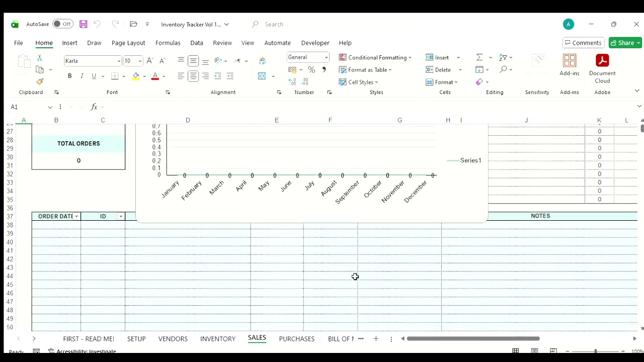Toggle Bold formatting
The image size is (644, 362).
coord(69,76)
